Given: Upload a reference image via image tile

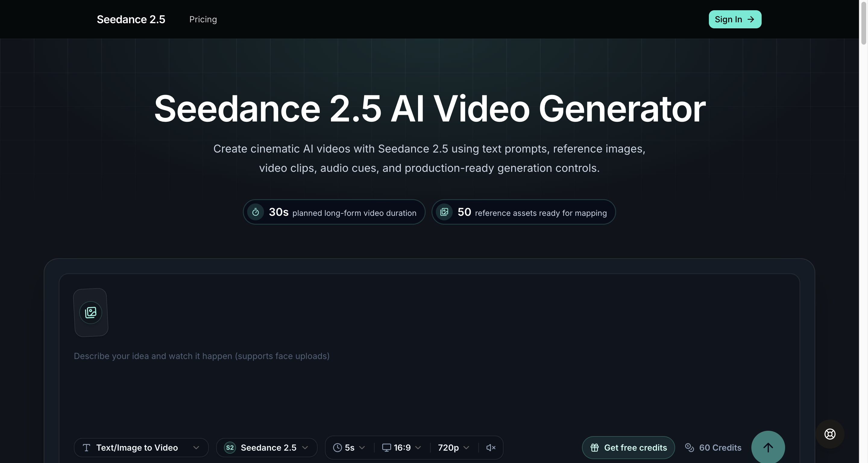Looking at the screenshot, I should pos(91,312).
